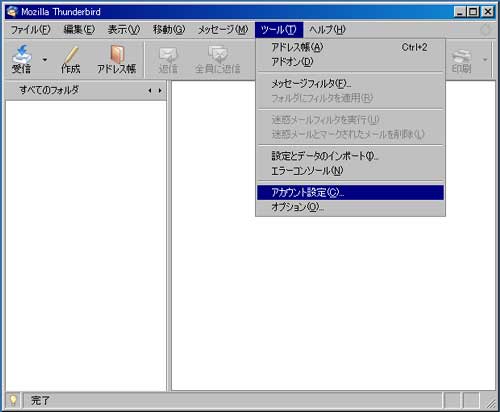The image size is (500, 412).
Task: Click the 受信 (Get Mail) toolbar icon
Action: tap(22, 59)
